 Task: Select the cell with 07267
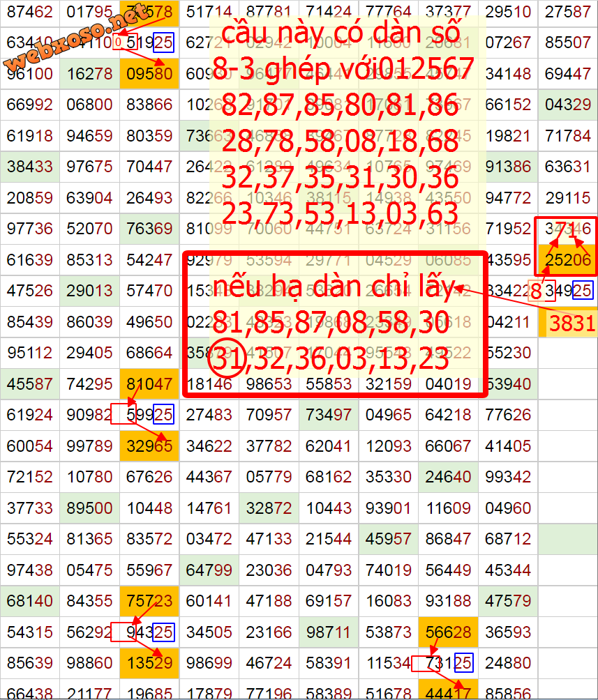pyautogui.click(x=508, y=43)
